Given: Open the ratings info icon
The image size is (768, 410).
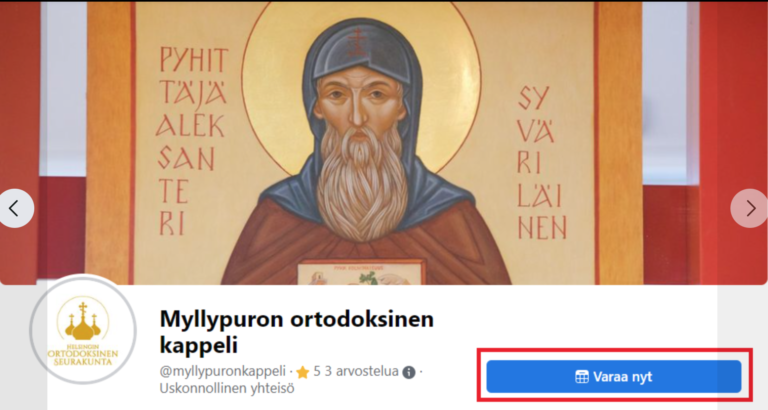Looking at the screenshot, I should click(408, 372).
